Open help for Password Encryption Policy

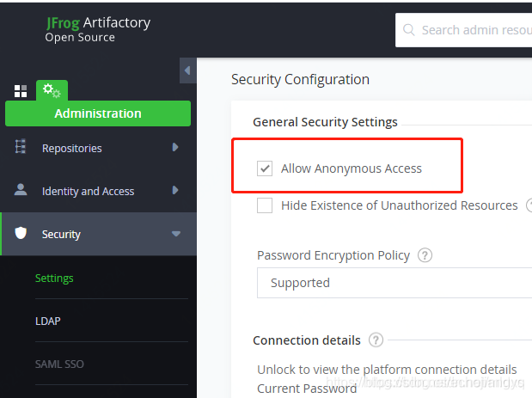click(425, 255)
